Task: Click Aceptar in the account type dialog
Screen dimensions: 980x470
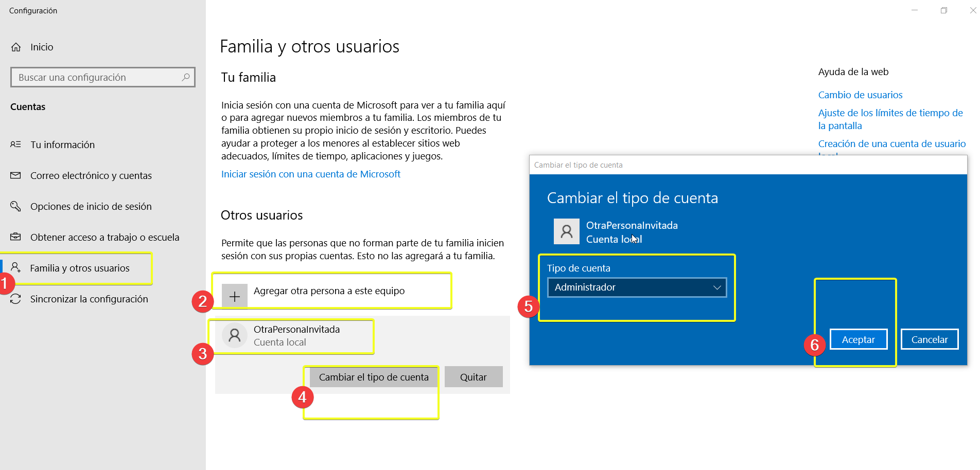Action: 859,339
